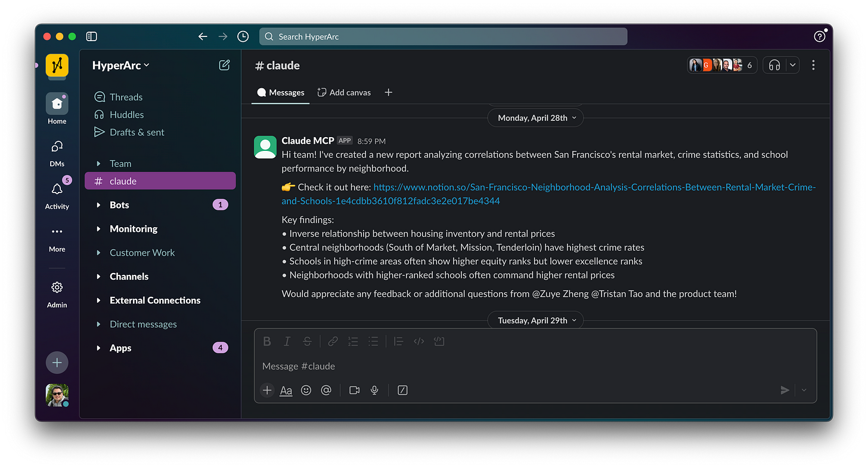Open the HyperArc workspace name dropdown
868x468 pixels.
pyautogui.click(x=121, y=66)
